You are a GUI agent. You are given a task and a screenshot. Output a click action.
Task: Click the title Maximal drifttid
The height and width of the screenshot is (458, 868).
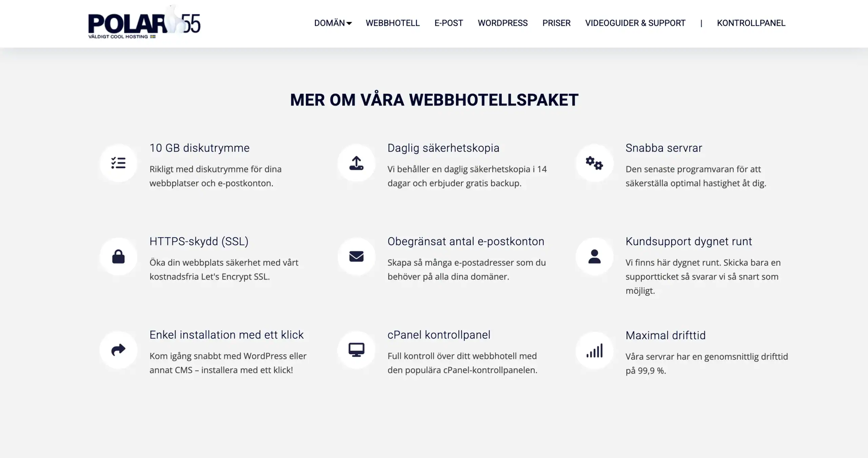pyautogui.click(x=666, y=335)
